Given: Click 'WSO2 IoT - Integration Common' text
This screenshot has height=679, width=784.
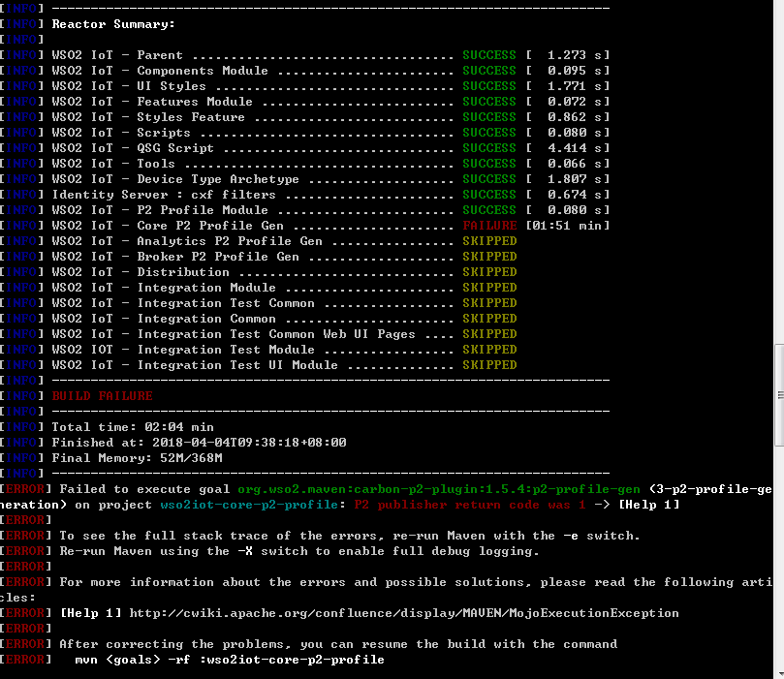Looking at the screenshot, I should click(x=164, y=319).
